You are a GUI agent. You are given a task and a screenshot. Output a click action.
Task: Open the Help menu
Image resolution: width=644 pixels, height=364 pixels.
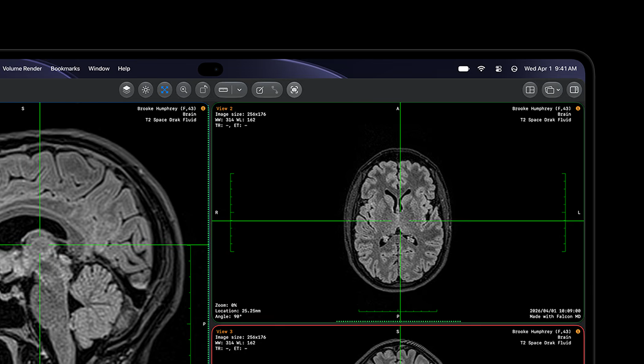click(x=124, y=69)
